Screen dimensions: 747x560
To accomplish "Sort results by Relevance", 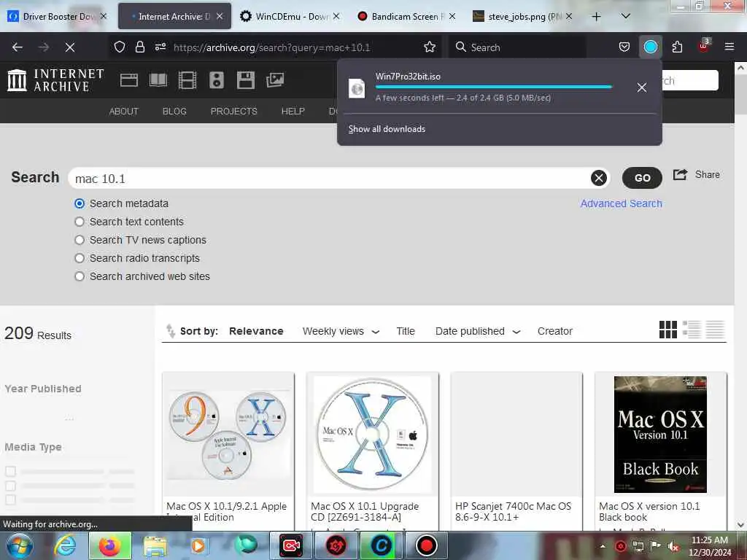I will 256,332.
